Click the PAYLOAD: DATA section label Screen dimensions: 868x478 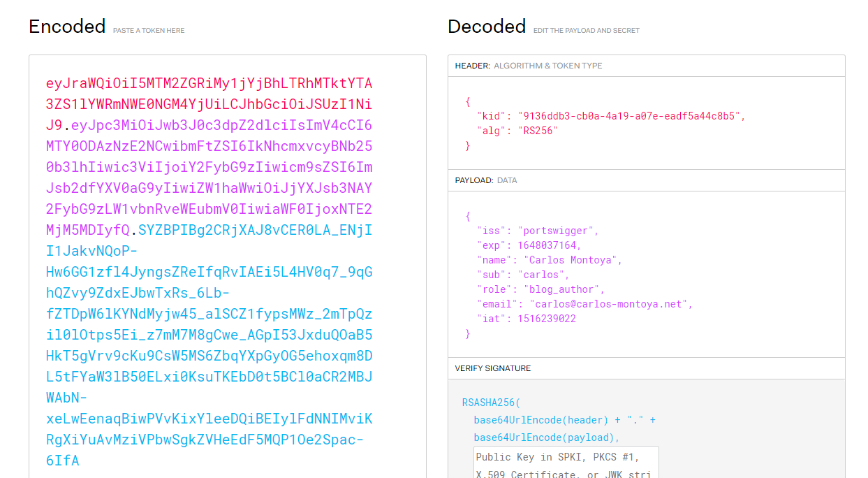click(486, 180)
